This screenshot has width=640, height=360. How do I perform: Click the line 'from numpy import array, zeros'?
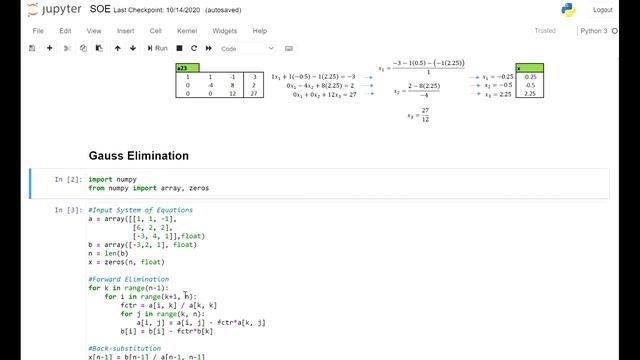149,188
